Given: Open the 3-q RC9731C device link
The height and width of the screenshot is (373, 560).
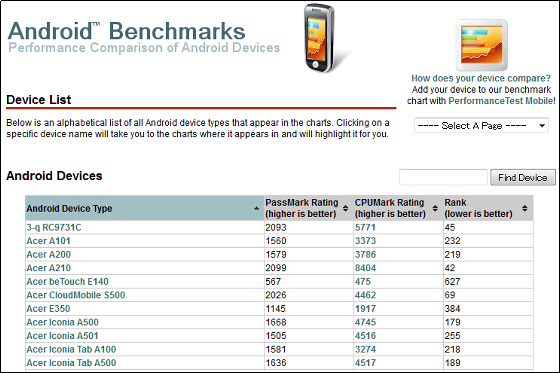Looking at the screenshot, I should (54, 228).
